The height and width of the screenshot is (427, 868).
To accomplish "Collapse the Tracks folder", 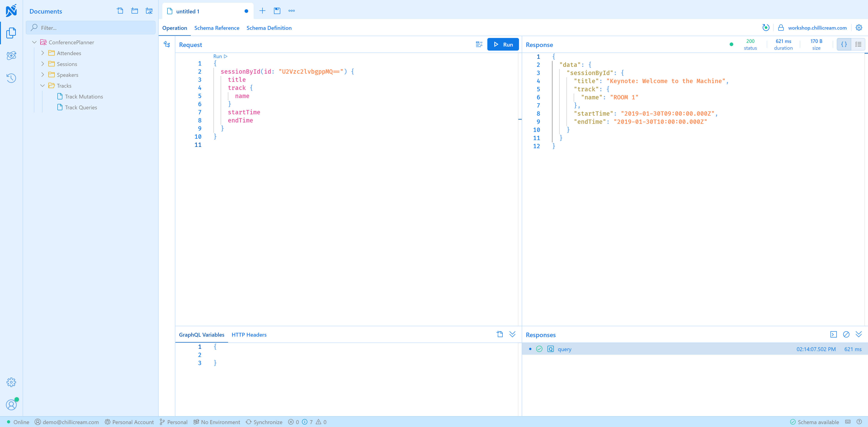I will click(x=43, y=86).
